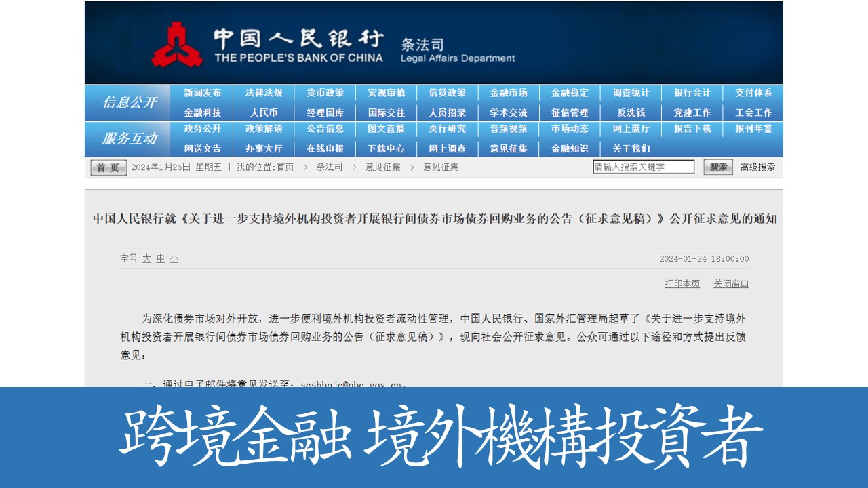Select 宏观审慎 in the navigation

pyautogui.click(x=387, y=93)
